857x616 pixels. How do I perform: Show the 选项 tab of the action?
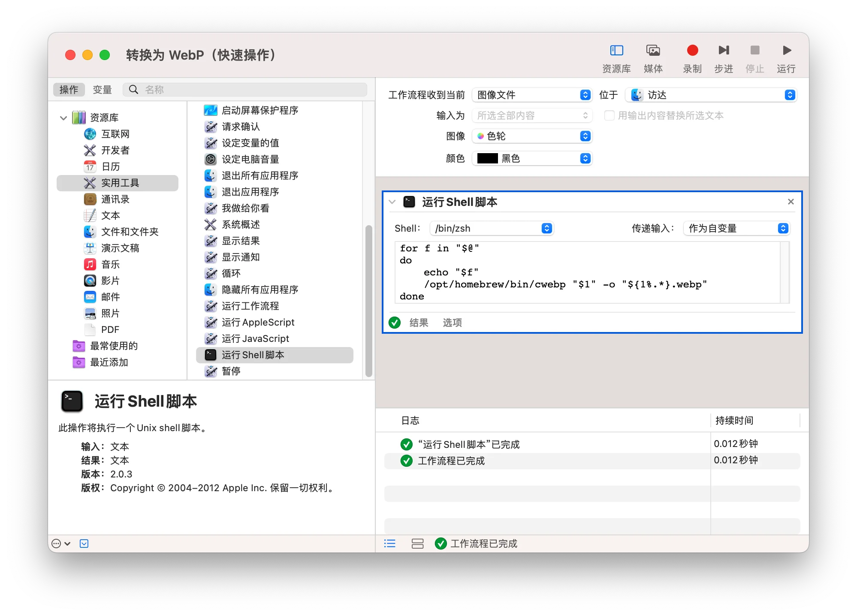(452, 323)
